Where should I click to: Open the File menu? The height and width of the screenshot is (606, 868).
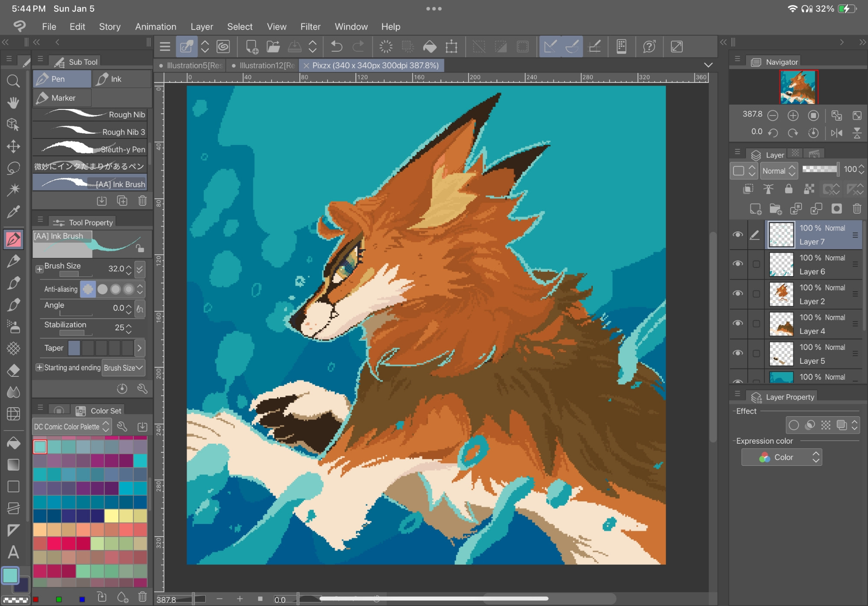point(49,26)
